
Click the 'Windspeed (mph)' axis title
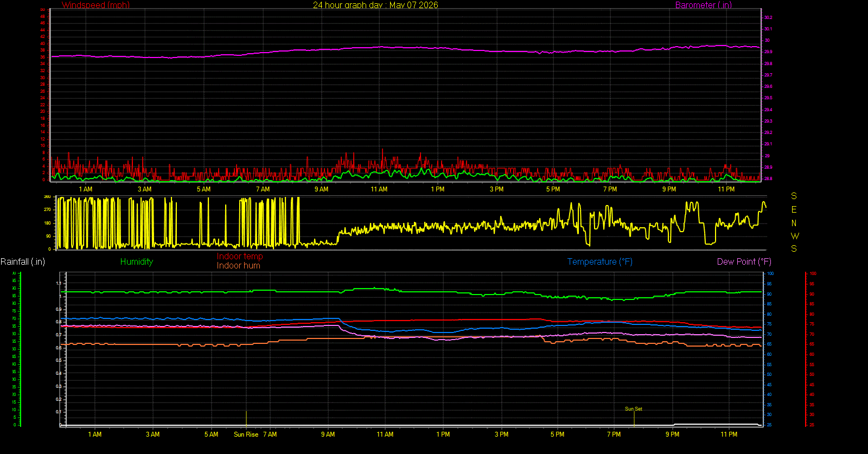(95, 5)
